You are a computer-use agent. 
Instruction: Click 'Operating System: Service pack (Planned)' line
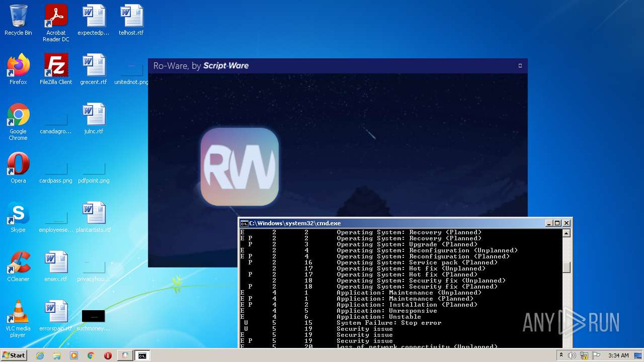(417, 262)
